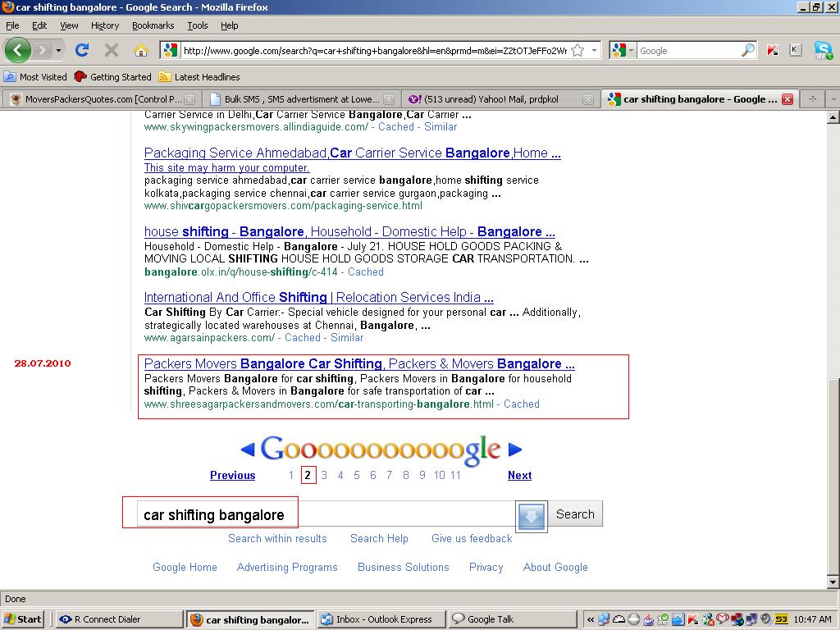Close the car shifting bangalore tab

787,99
